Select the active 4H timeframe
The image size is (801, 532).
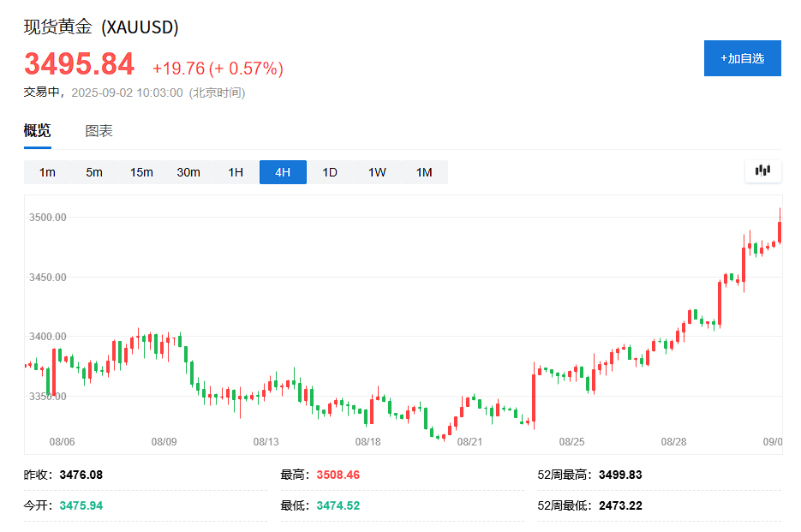(283, 172)
